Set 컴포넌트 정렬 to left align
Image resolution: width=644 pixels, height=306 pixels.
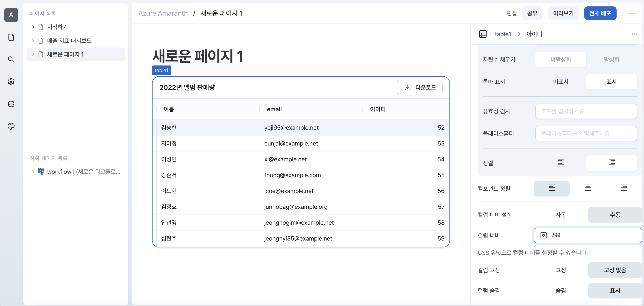click(x=552, y=188)
